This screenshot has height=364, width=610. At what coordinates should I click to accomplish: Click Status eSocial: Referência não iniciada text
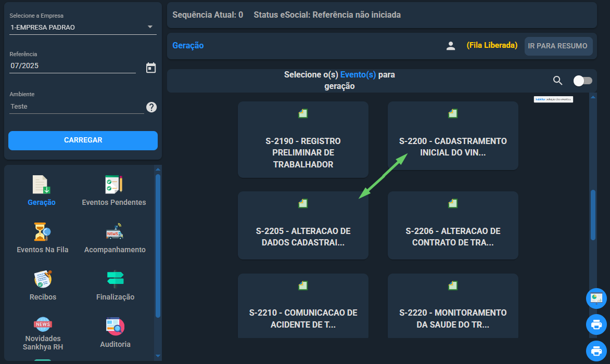pos(327,15)
